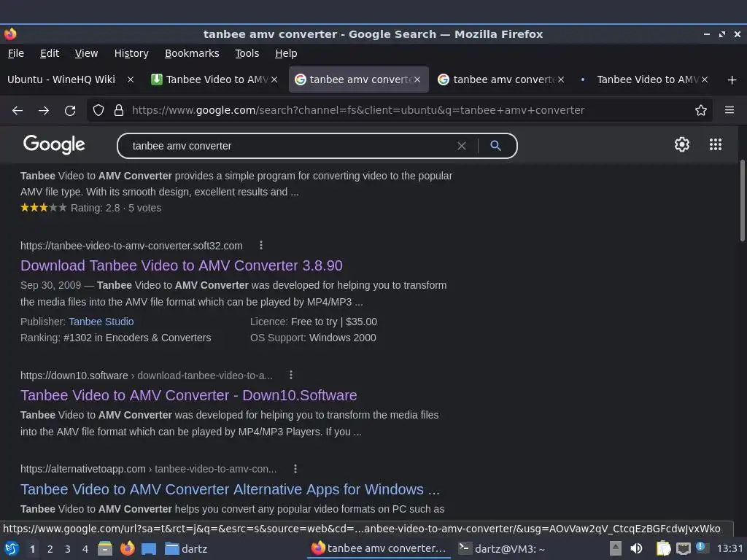Click the down10.software result URL

point(147,376)
